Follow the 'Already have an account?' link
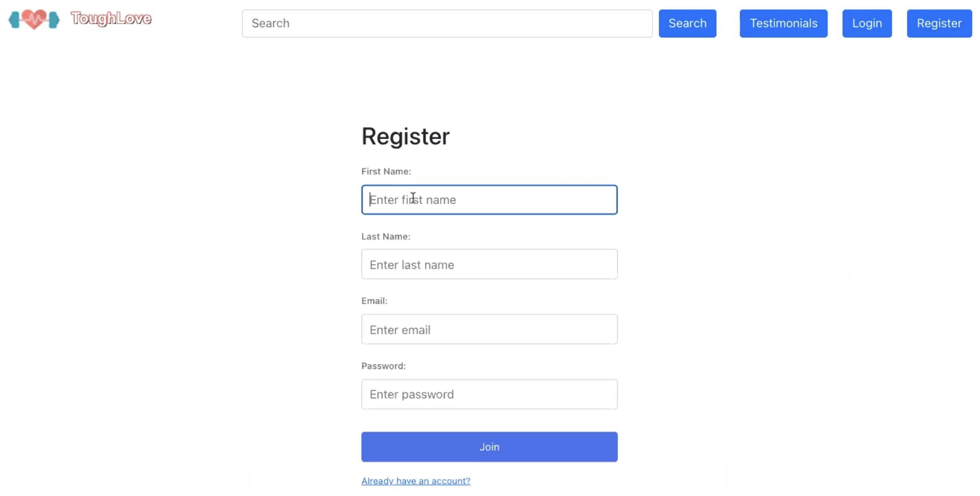Image resolution: width=980 pixels, height=496 pixels. click(x=416, y=481)
